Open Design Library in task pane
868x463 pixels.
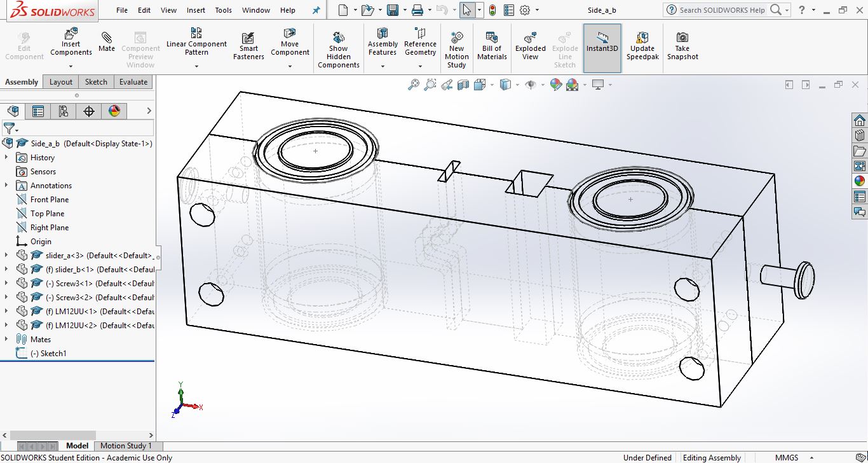click(860, 135)
